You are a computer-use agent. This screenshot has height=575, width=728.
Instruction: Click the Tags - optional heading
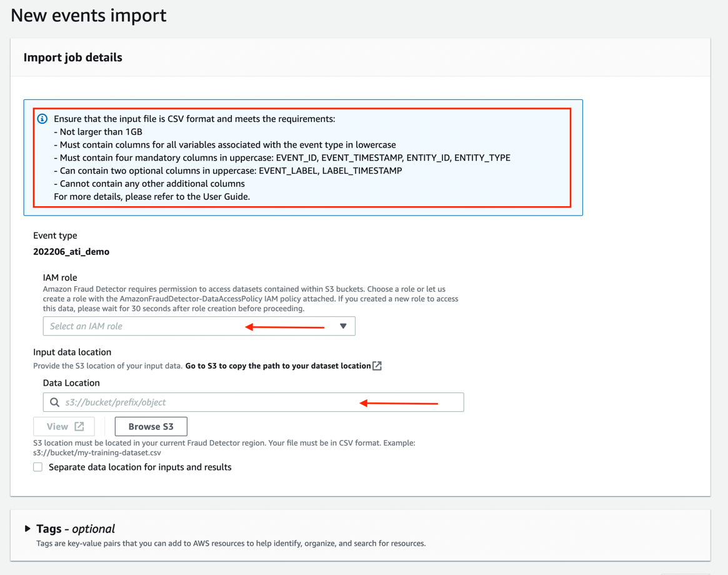click(x=76, y=529)
